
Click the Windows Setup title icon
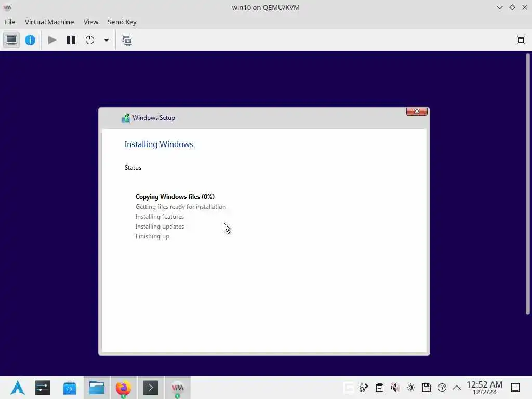coord(126,118)
